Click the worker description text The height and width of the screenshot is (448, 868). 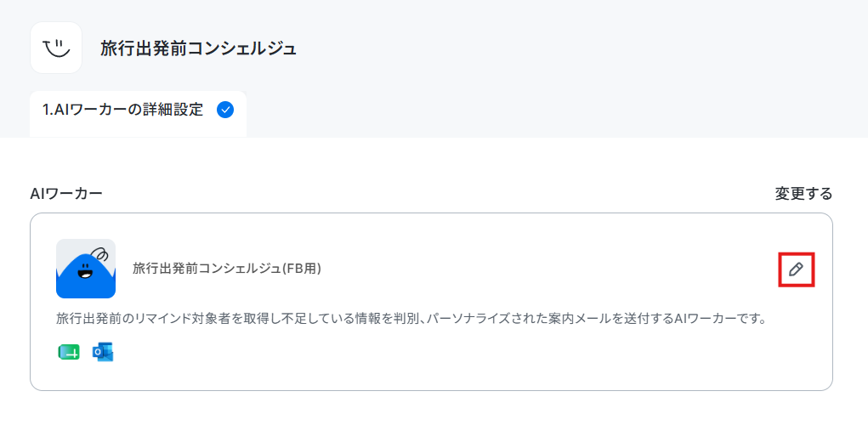[x=411, y=319]
